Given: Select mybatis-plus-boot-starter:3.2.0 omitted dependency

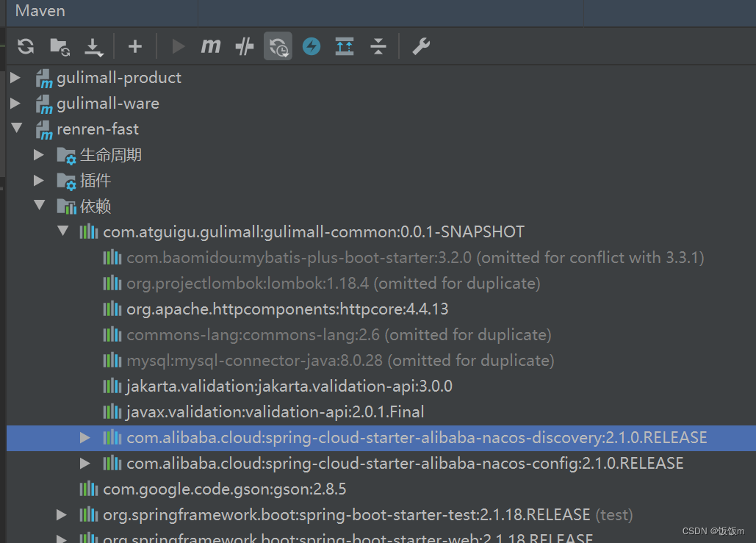Looking at the screenshot, I should (x=415, y=257).
